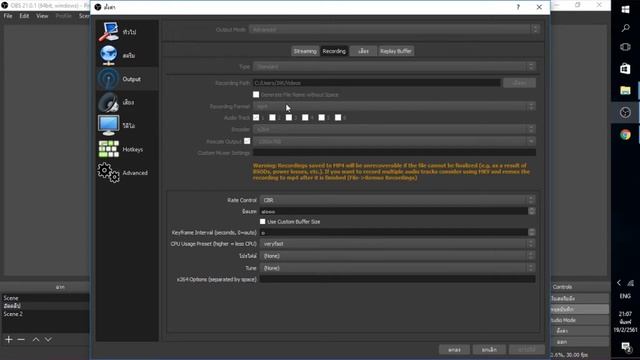Open the File menu in OBS window

click(8, 16)
